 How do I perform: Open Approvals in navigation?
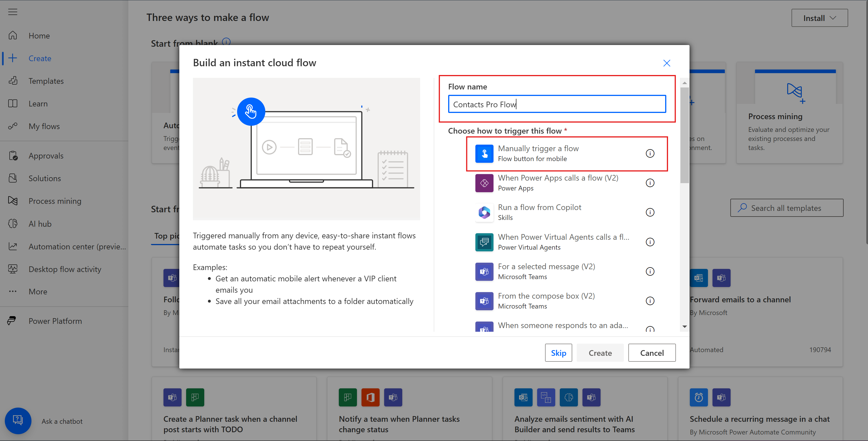[x=46, y=155]
